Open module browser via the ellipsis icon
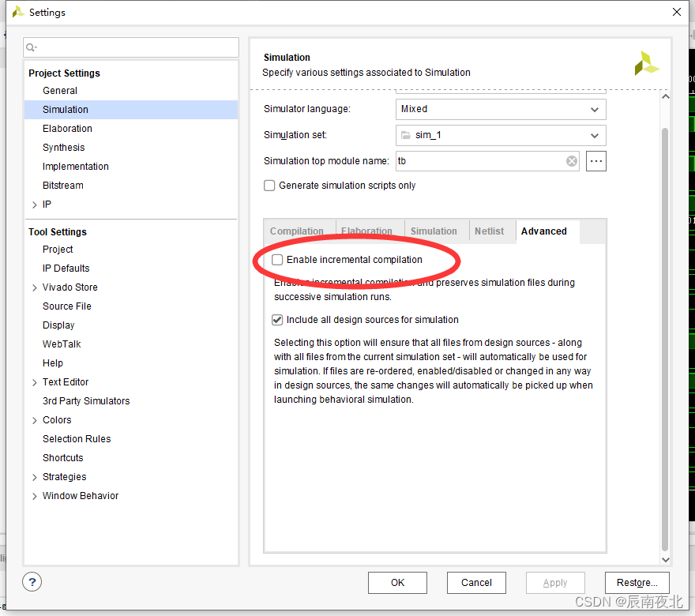The height and width of the screenshot is (616, 695). pyautogui.click(x=595, y=161)
